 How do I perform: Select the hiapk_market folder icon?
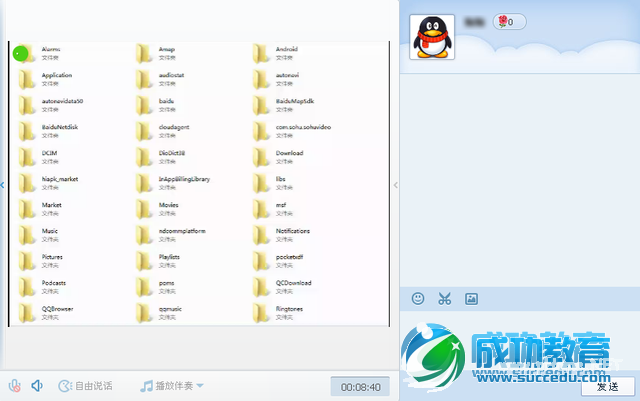click(26, 183)
